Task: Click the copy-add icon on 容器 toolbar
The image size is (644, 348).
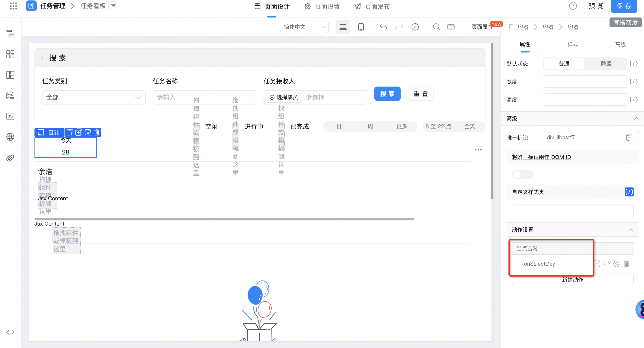Action: tap(79, 132)
